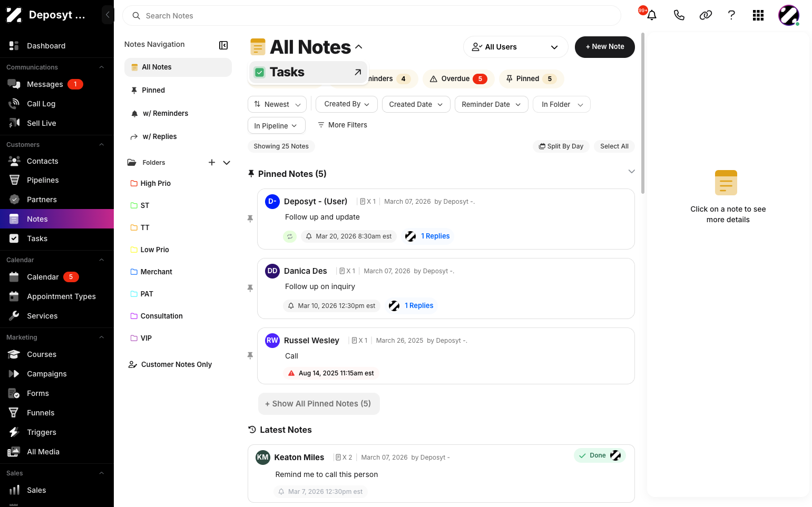Open the VIP folder
The width and height of the screenshot is (812, 507).
click(141, 338)
